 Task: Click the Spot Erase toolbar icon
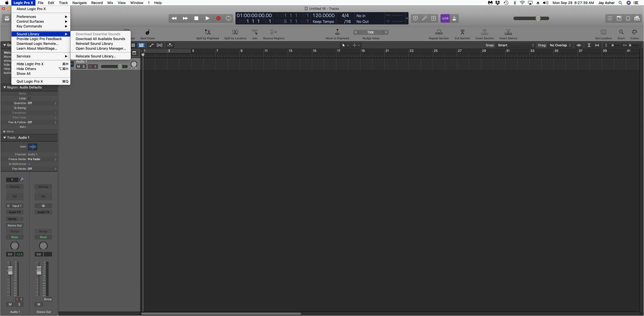coord(147,33)
